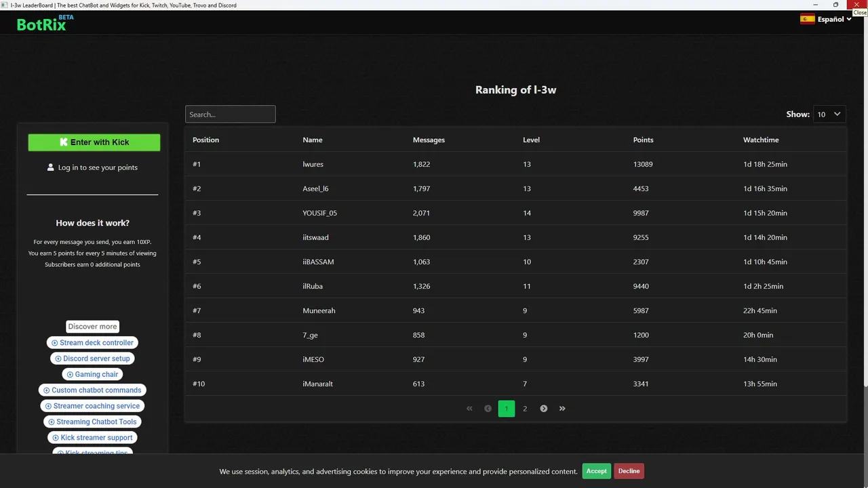Go to previous page arrow icon
The width and height of the screenshot is (868, 488).
point(488,409)
